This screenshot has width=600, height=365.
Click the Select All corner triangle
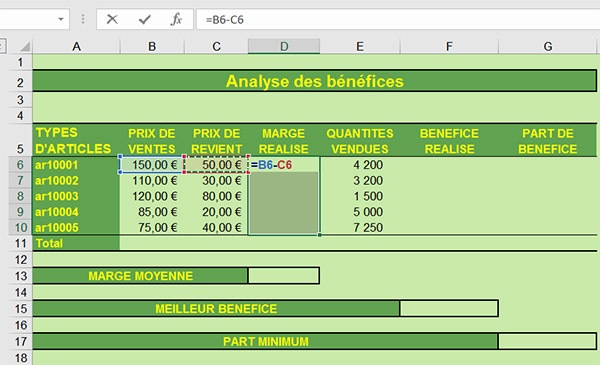click(25, 47)
